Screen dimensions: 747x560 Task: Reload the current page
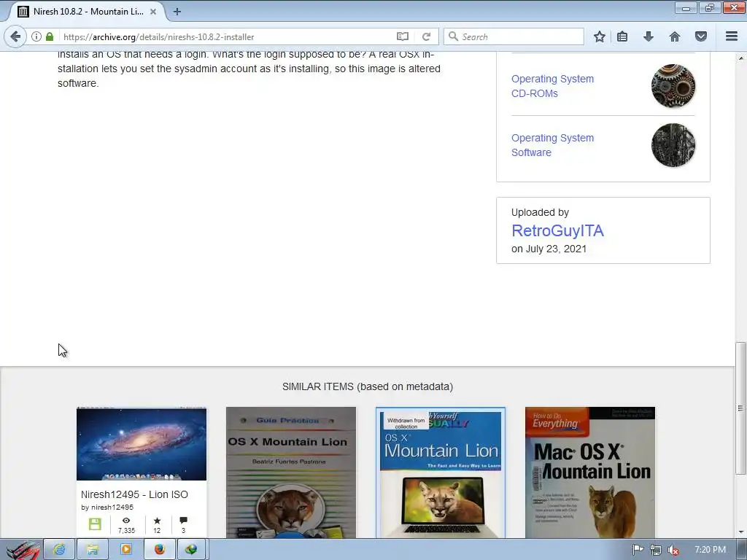pyautogui.click(x=426, y=36)
